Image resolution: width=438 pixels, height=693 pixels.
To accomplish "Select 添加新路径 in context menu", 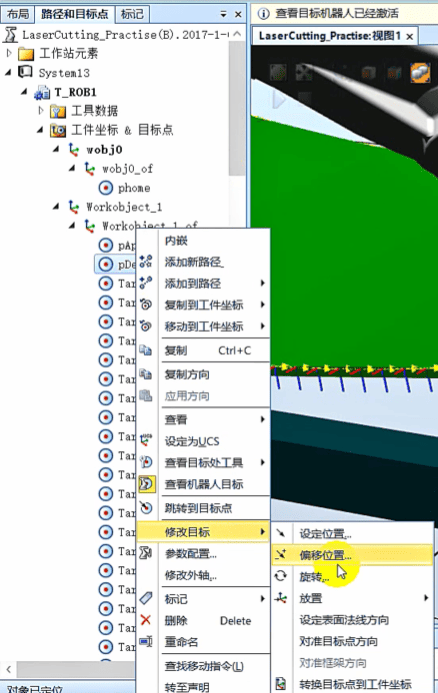I will [203, 262].
